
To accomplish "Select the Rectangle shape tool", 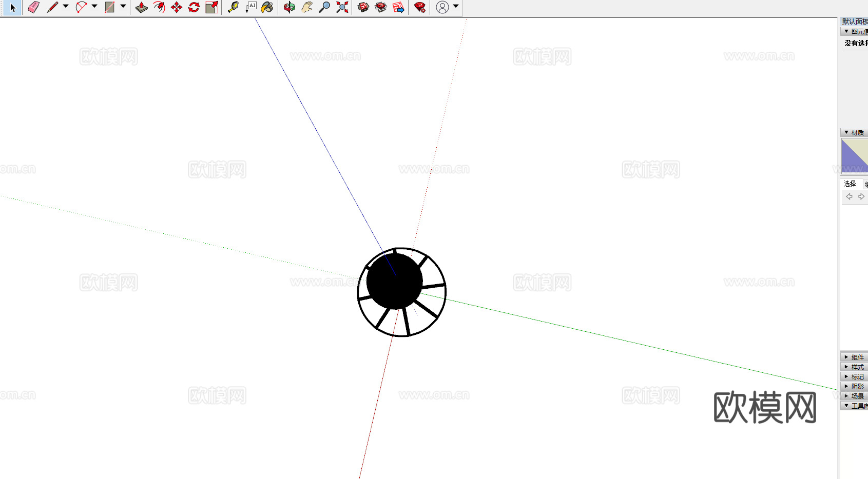I will (x=109, y=7).
